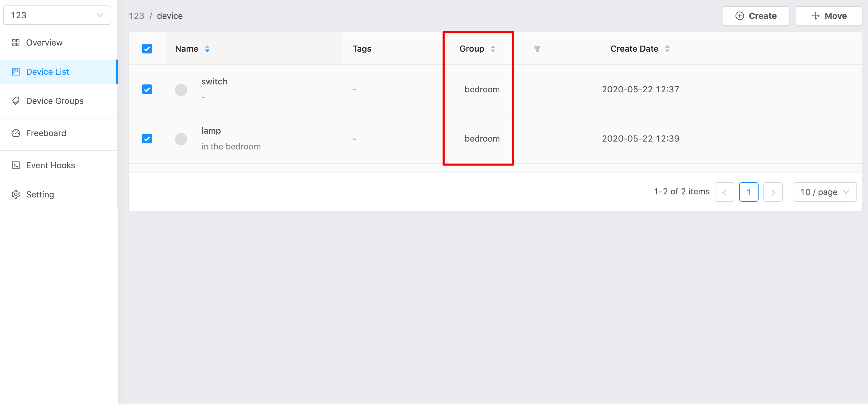The width and height of the screenshot is (868, 404).
Task: Click the Create button icon
Action: pyautogui.click(x=739, y=15)
